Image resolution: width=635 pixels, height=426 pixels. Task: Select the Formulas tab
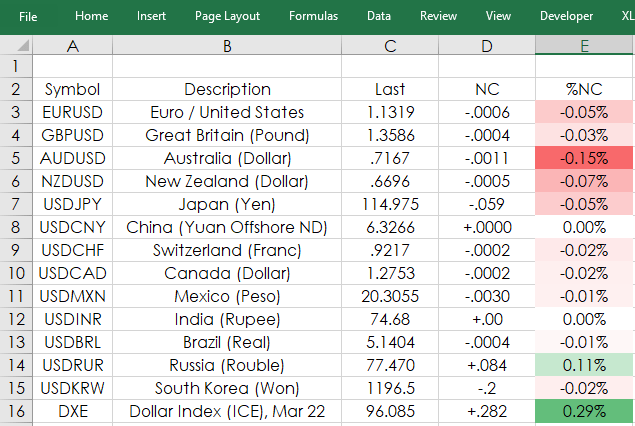pos(313,16)
